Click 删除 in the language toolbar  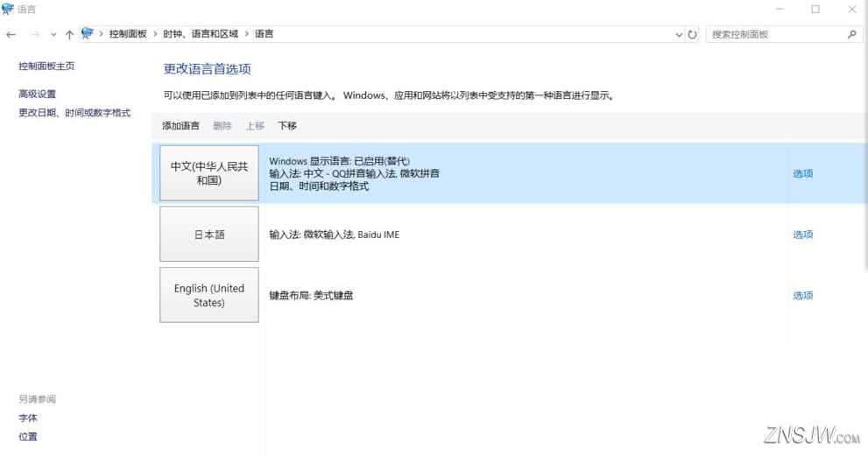222,126
